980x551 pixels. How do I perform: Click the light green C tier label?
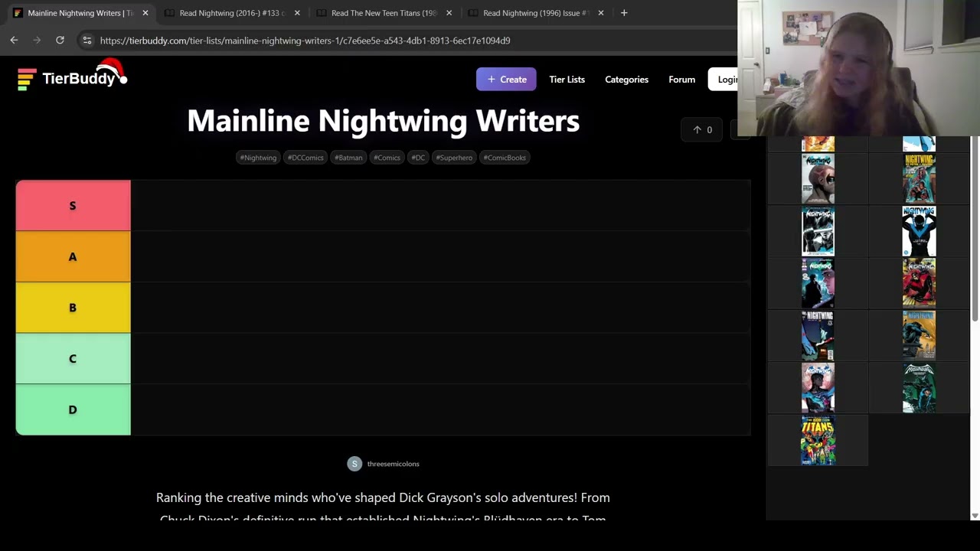[73, 358]
